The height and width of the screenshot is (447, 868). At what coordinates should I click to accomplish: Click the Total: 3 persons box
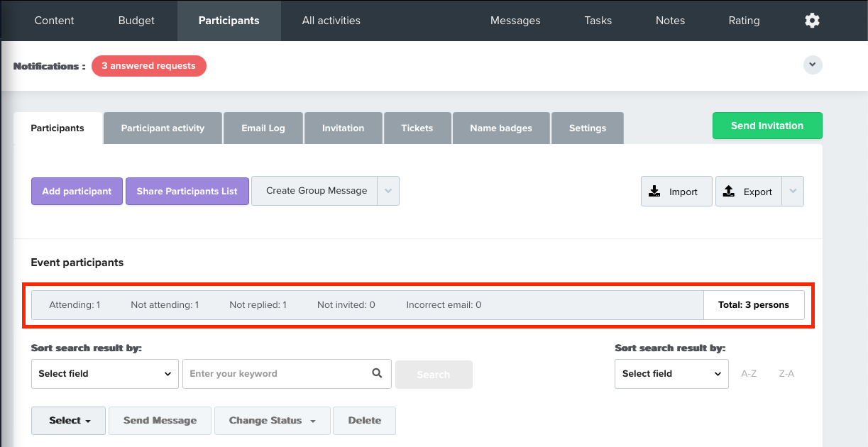pyautogui.click(x=754, y=305)
